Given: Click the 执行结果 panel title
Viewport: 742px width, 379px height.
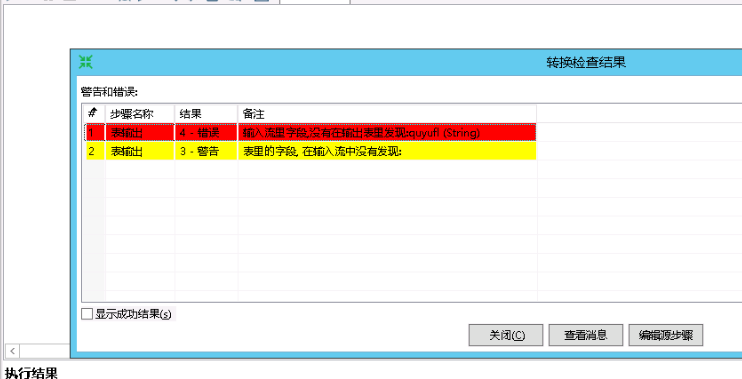Looking at the screenshot, I should tap(31, 373).
